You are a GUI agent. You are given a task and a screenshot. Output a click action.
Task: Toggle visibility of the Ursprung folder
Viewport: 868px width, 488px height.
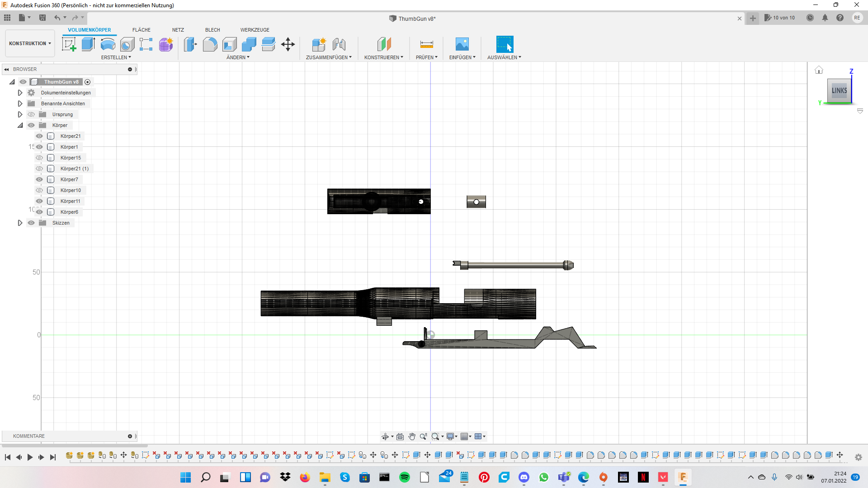31,114
